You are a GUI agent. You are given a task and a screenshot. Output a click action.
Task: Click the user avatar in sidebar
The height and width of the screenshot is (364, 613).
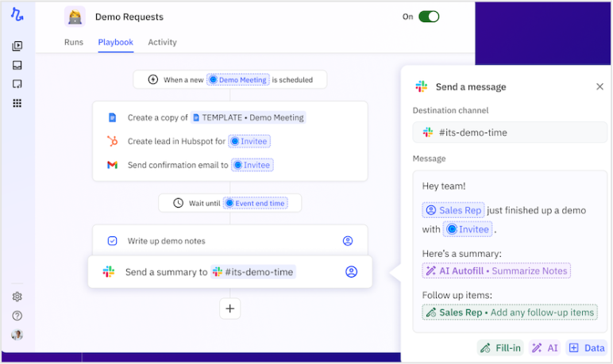pos(17,335)
